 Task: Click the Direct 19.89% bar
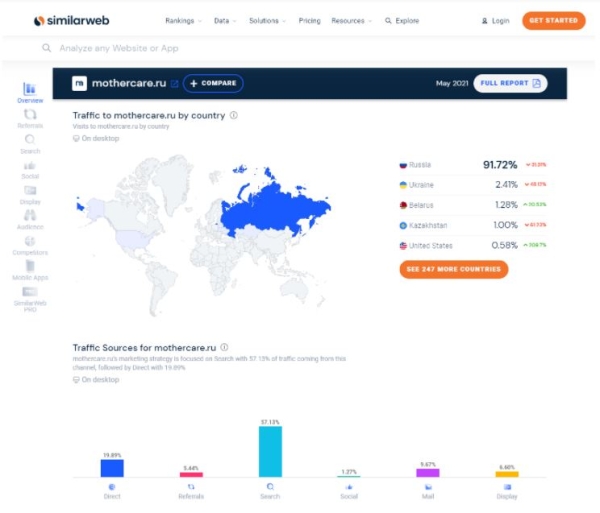(112, 468)
